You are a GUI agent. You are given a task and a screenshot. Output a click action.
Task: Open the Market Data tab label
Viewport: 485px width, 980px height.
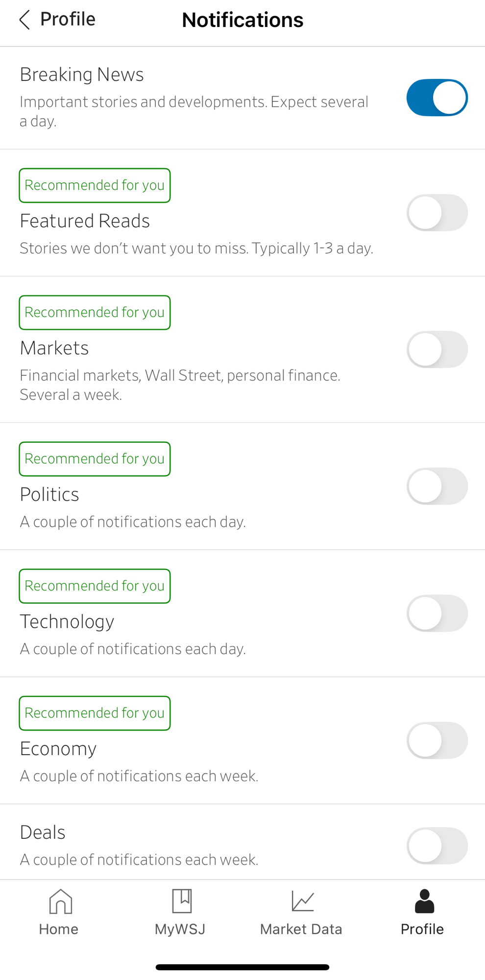[x=301, y=929]
